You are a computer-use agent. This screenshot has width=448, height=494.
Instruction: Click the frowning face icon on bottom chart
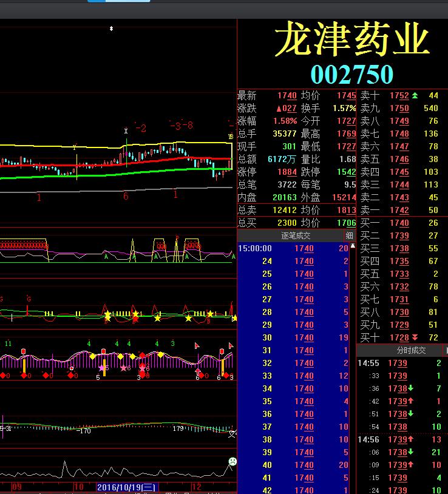click(x=232, y=462)
